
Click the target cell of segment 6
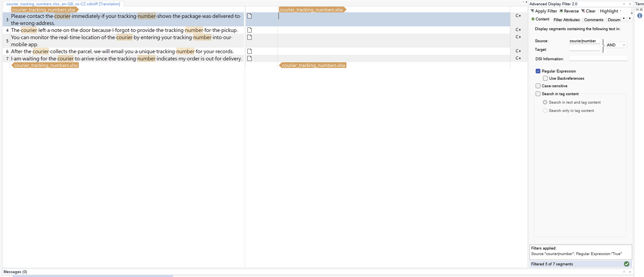coord(394,51)
